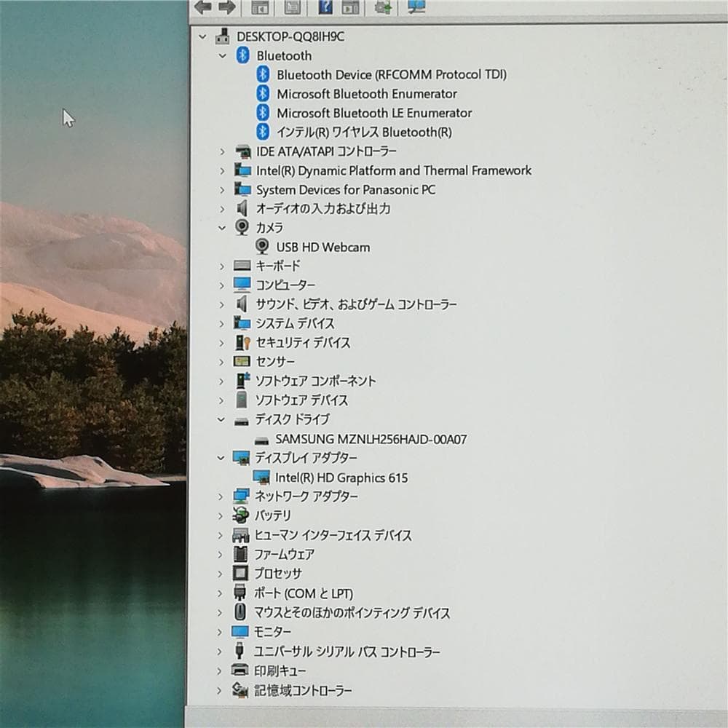
Task: Select the システム デバイス entry
Action: click(296, 323)
